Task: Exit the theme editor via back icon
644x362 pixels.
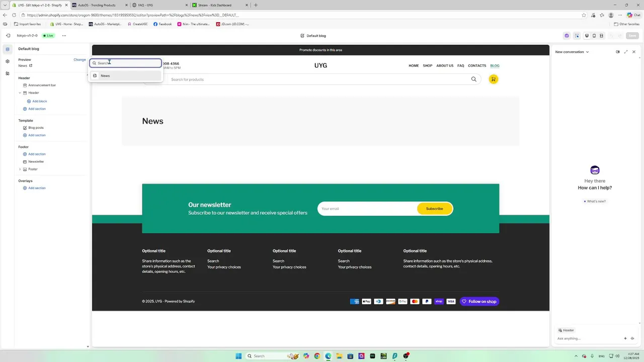Action: 8,36
